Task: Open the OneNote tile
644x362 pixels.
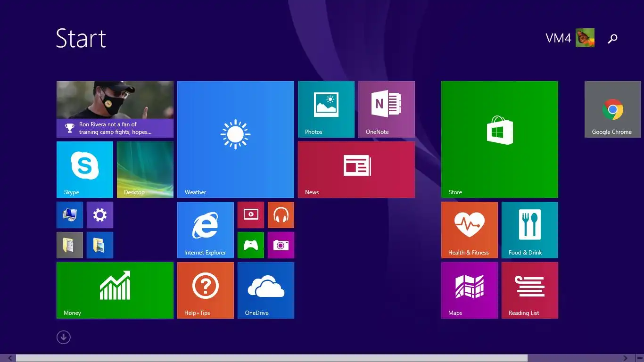Action: point(387,109)
